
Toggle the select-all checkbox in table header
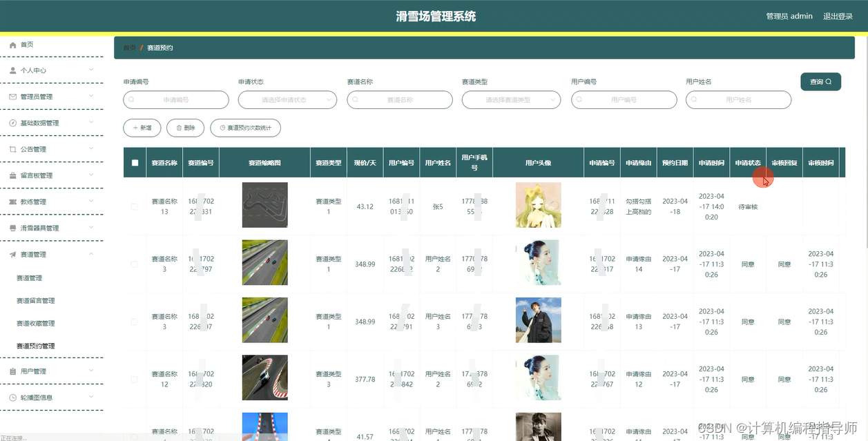(x=135, y=164)
